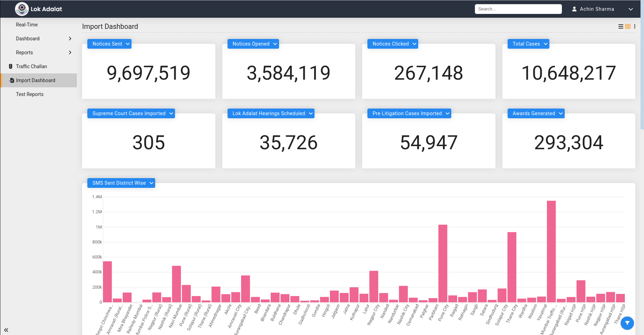Switch to orange grid view icon
644x335 pixels.
click(628, 26)
